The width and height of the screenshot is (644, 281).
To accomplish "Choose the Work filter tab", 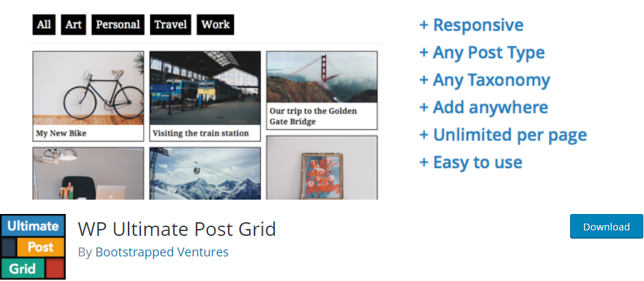I will point(215,25).
